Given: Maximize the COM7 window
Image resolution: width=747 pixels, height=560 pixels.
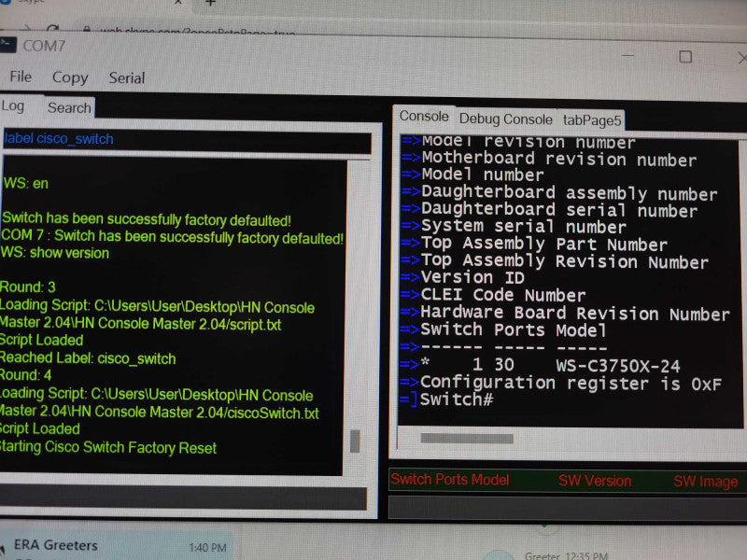Looking at the screenshot, I should (x=685, y=57).
